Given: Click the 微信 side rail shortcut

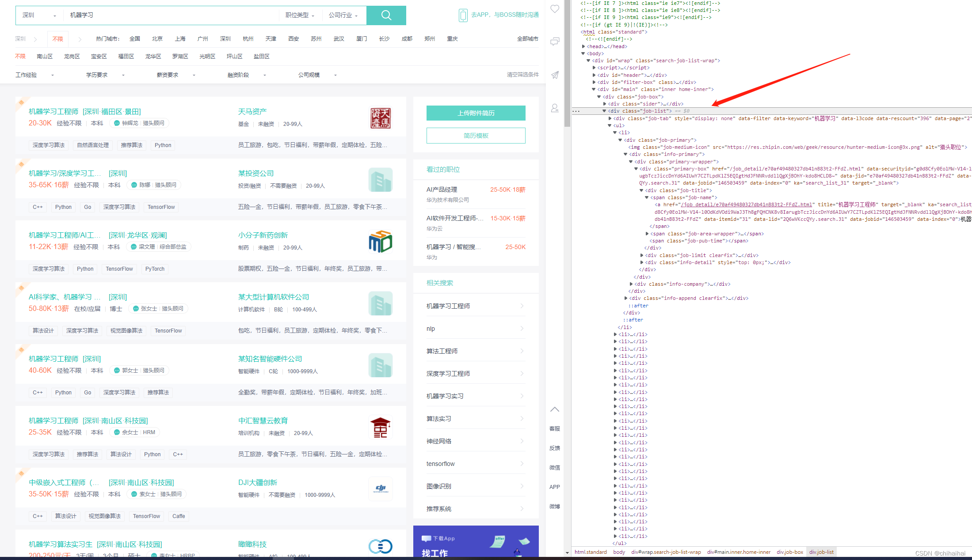Looking at the screenshot, I should (555, 468).
